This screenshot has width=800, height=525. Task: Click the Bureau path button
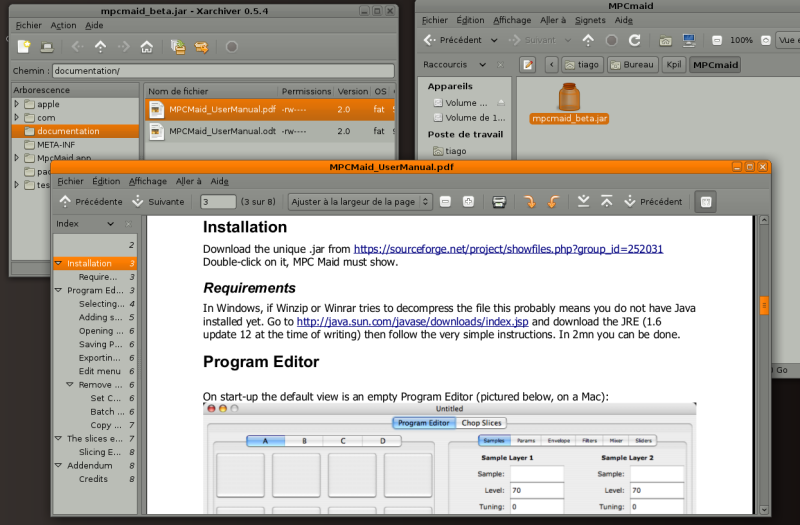[x=632, y=65]
